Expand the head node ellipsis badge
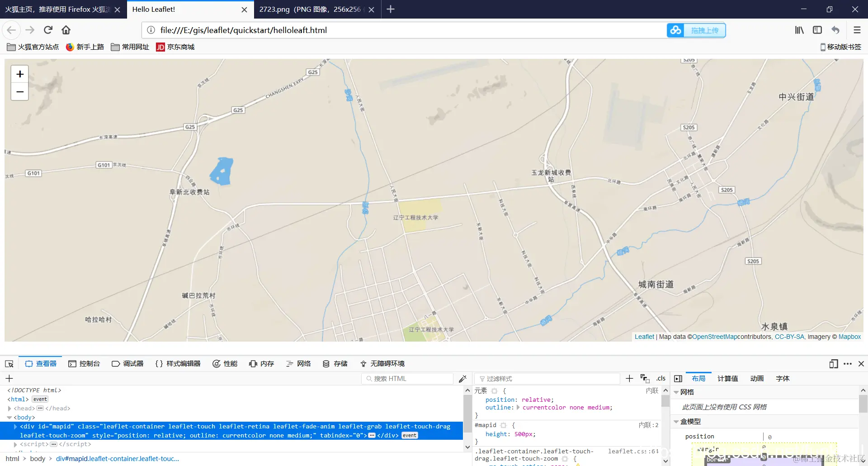The height and width of the screenshot is (466, 868). 40,409
